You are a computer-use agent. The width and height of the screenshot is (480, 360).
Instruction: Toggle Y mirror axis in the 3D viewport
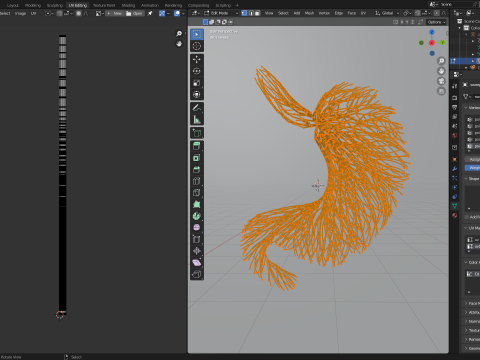[x=407, y=22]
